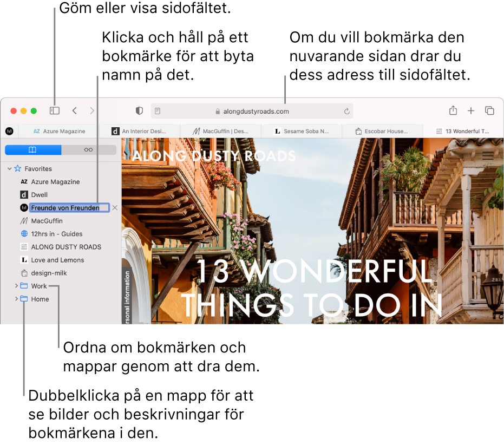504x445 pixels.
Task: Show the tab overview icon
Action: click(489, 110)
